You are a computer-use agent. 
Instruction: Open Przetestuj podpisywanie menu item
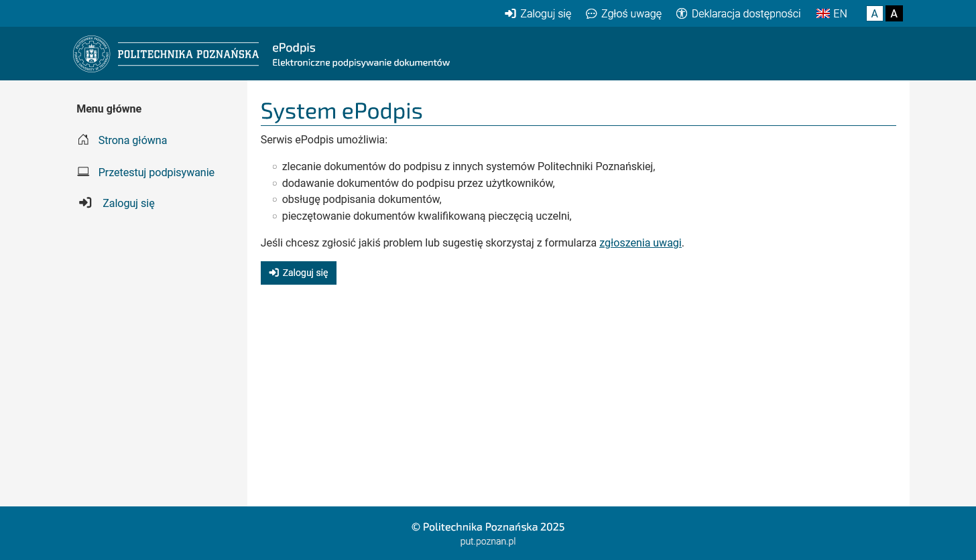(156, 172)
